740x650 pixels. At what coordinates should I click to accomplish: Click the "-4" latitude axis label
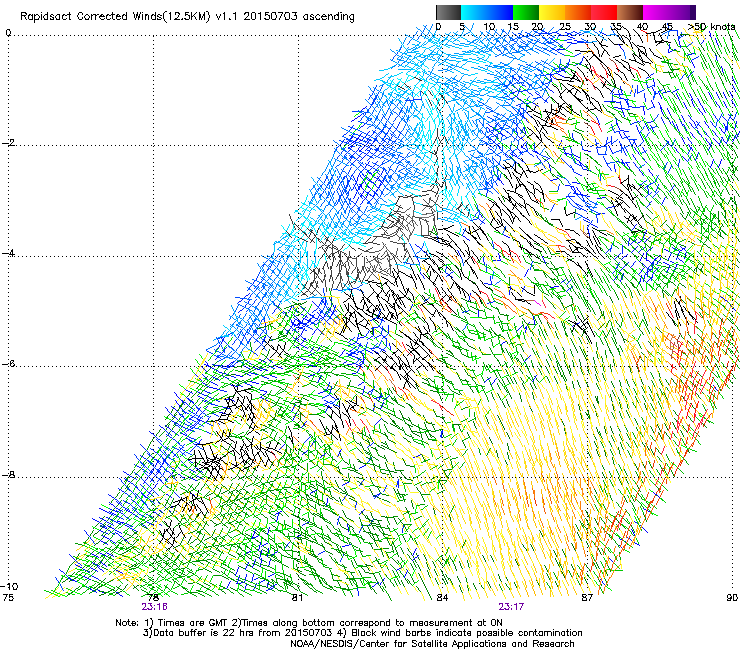point(8,253)
